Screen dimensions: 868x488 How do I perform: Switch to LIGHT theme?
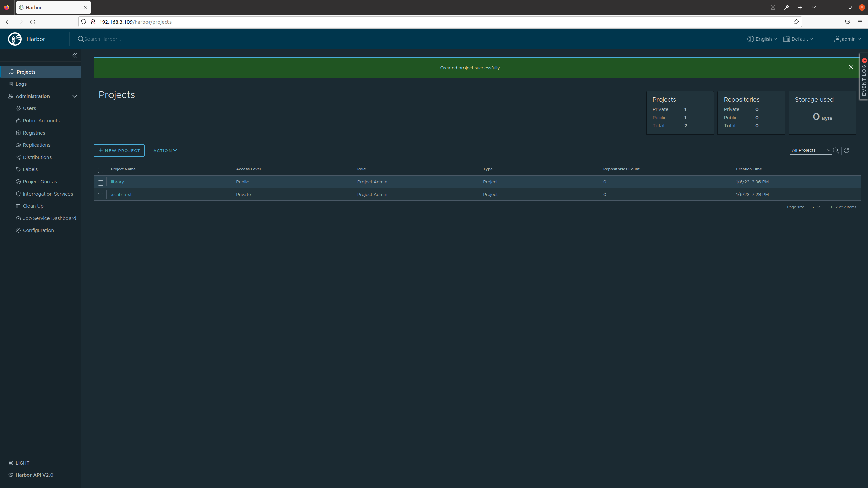coord(19,463)
